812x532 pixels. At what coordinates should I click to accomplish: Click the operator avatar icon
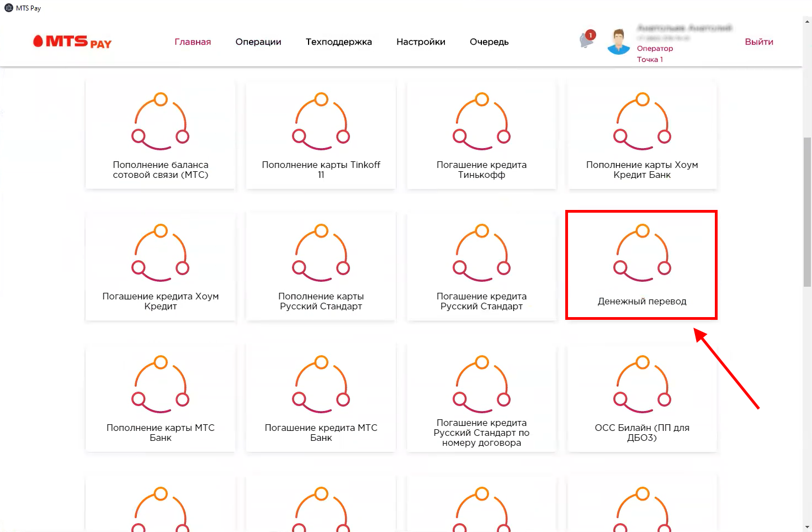tap(618, 42)
